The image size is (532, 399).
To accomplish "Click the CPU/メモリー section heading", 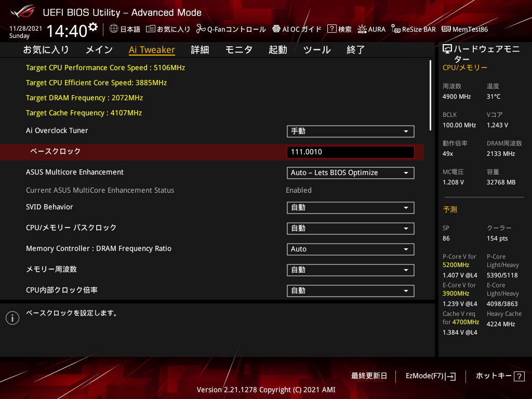I will (x=465, y=68).
